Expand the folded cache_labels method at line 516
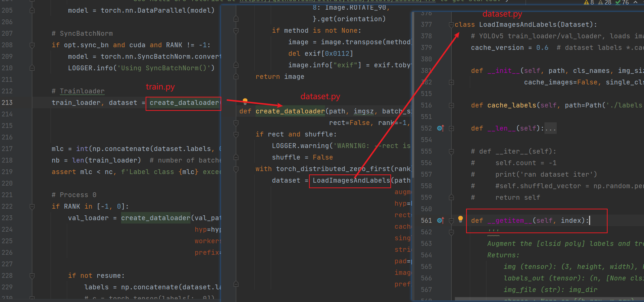This screenshot has height=302, width=644. (452, 105)
